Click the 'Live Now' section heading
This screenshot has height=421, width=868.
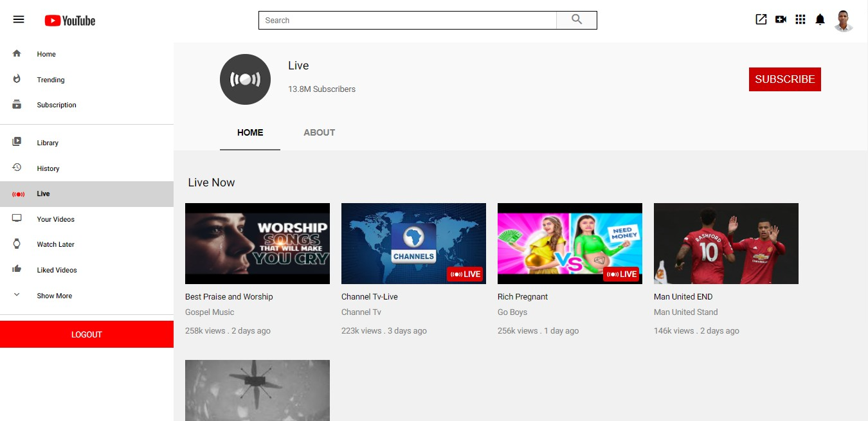[212, 183]
